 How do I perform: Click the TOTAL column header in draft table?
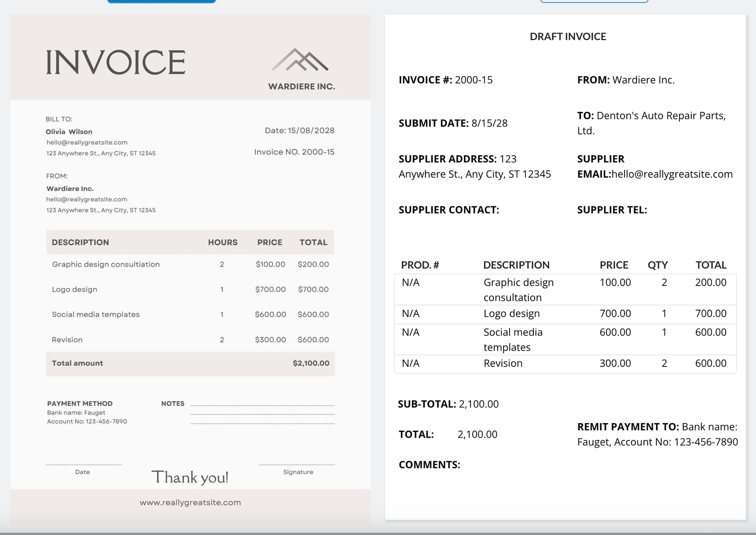pyautogui.click(x=710, y=265)
